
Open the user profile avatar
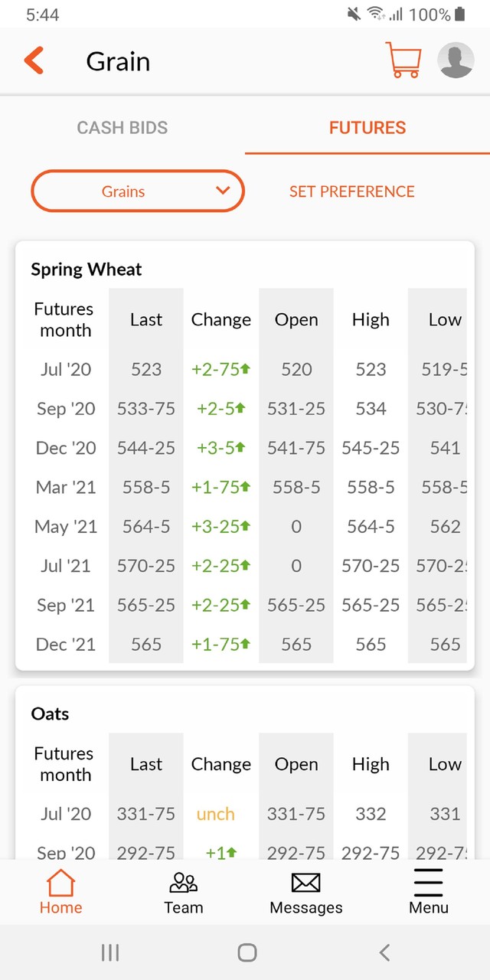[x=456, y=60]
